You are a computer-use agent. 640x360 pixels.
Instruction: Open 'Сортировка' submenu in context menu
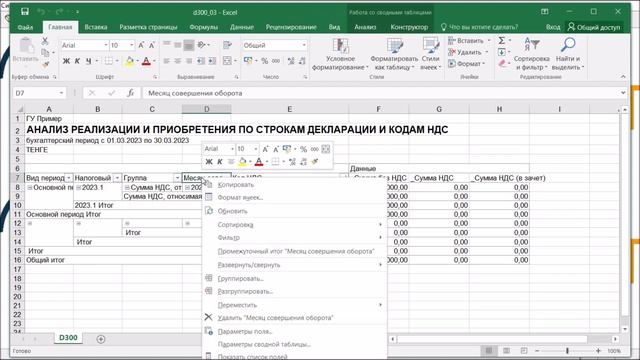294,224
